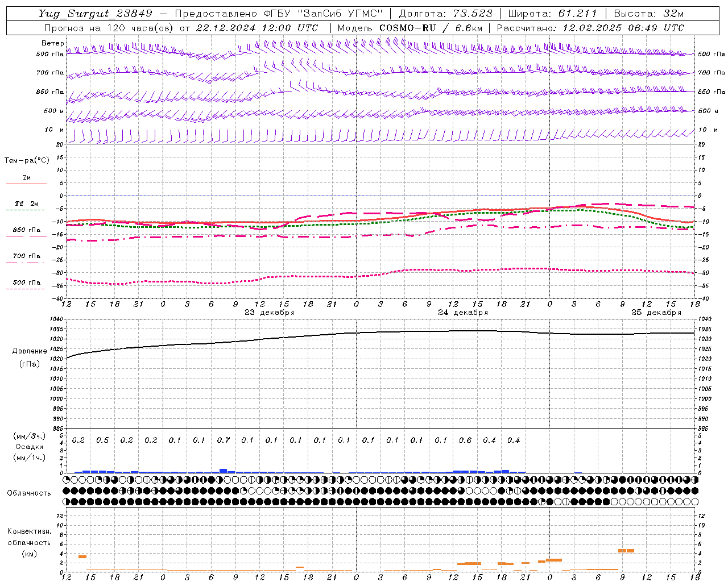Click the Модель COSMO-RU / 6.6км label
Image resolution: width=728 pixels, height=582 pixels.
click(410, 28)
